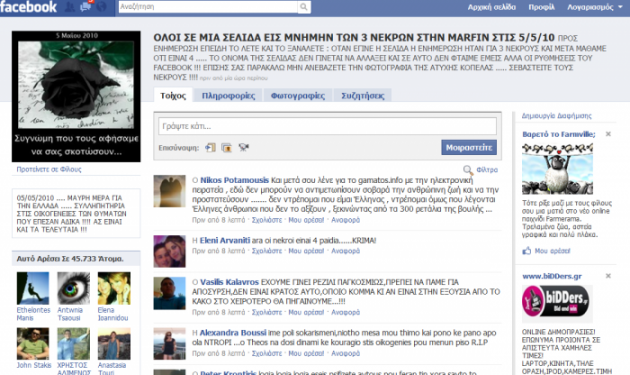This screenshot has width=630, height=375.
Task: Click Nikos Potamousis avatar thumbnail
Action: click(170, 191)
